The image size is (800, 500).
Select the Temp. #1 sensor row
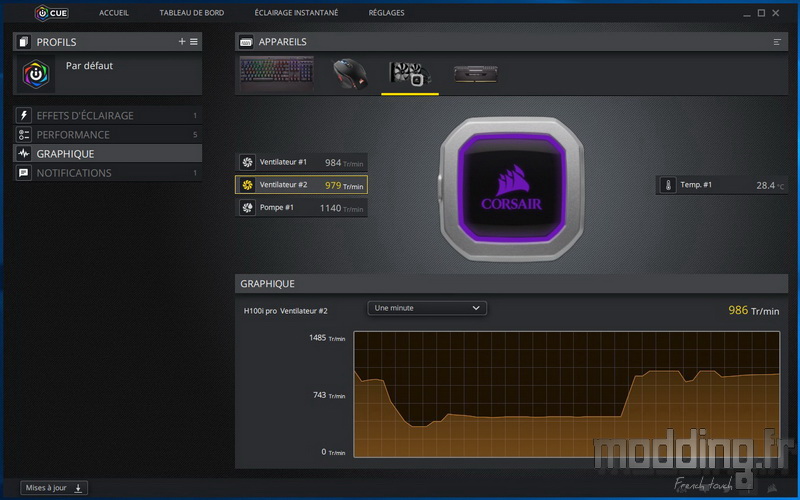(x=721, y=185)
